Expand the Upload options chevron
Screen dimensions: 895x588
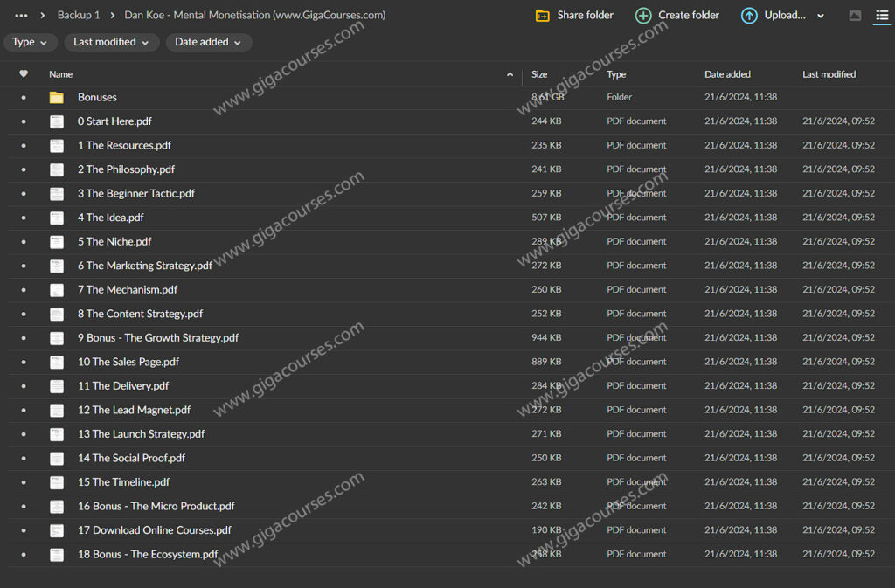coord(820,16)
